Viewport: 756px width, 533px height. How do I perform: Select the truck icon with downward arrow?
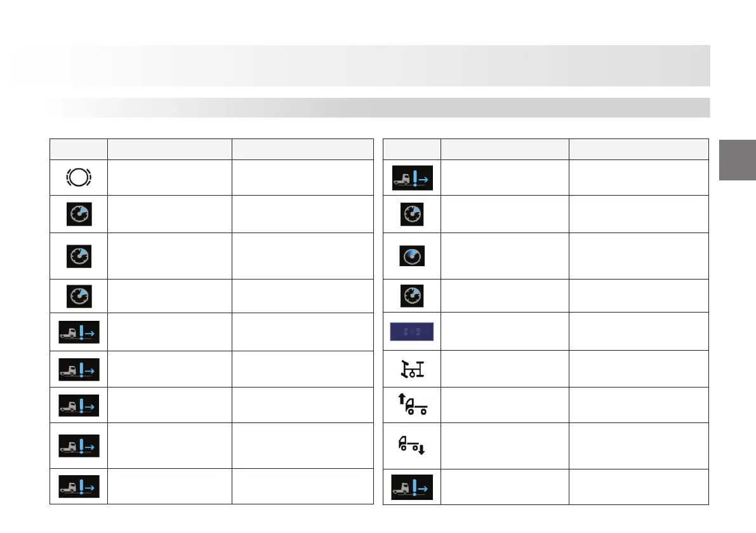[412, 445]
